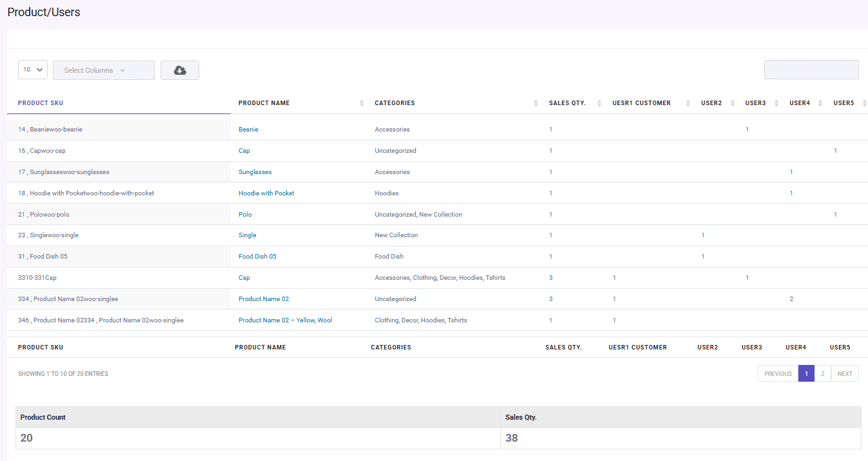Screen dimensions: 868x461
Task: Click the search box above the table
Action: click(x=811, y=69)
